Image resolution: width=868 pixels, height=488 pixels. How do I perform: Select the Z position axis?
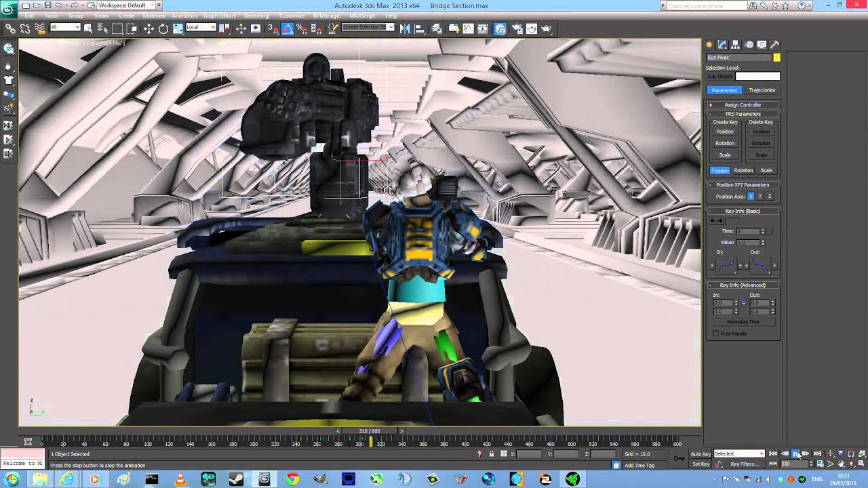tap(770, 197)
